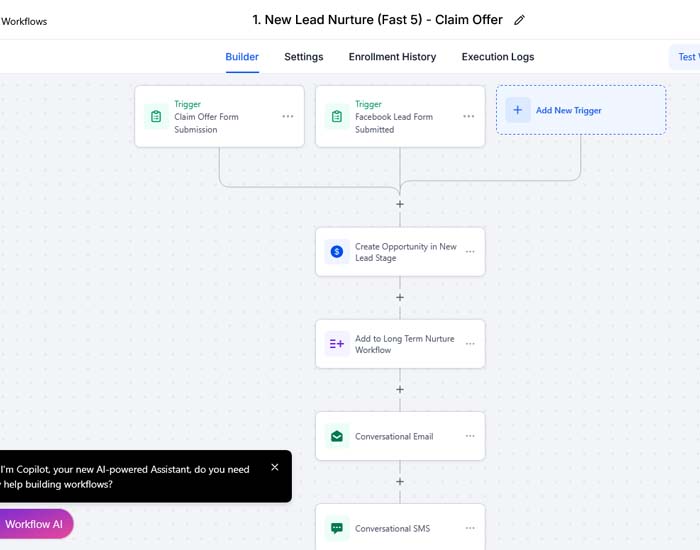Open the Execution Logs tab
Screen dimensions: 700x550
click(498, 57)
